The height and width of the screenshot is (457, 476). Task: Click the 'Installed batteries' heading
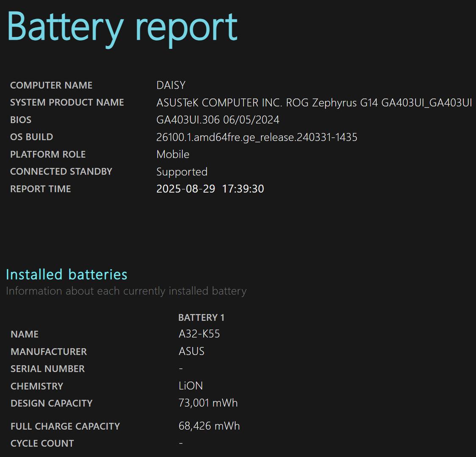coord(66,275)
